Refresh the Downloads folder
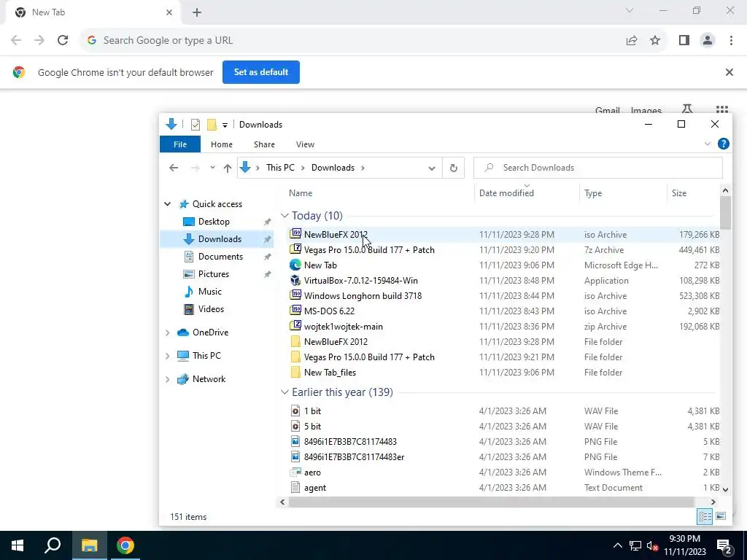 [x=454, y=168]
